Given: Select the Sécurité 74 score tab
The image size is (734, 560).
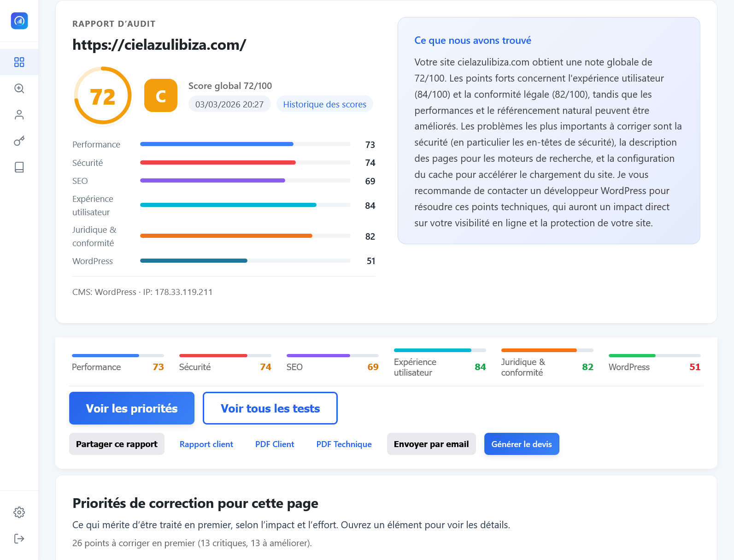Looking at the screenshot, I should pyautogui.click(x=225, y=364).
